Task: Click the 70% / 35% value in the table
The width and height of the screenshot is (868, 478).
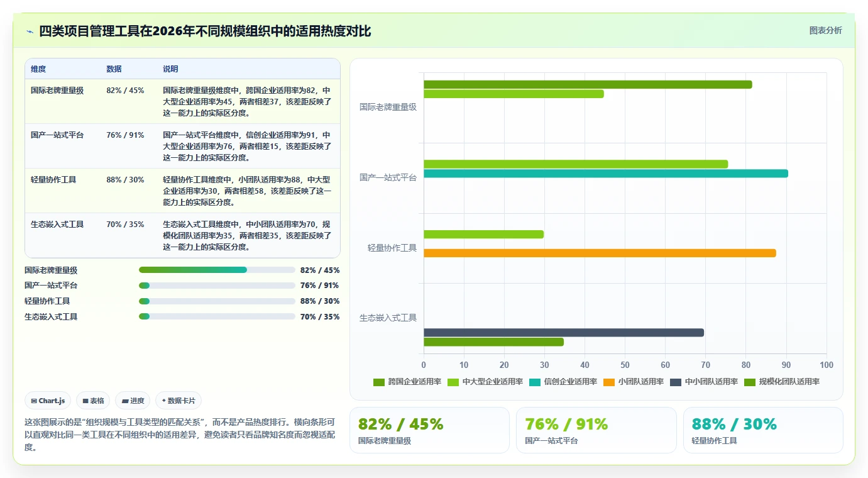Action: 126,225
